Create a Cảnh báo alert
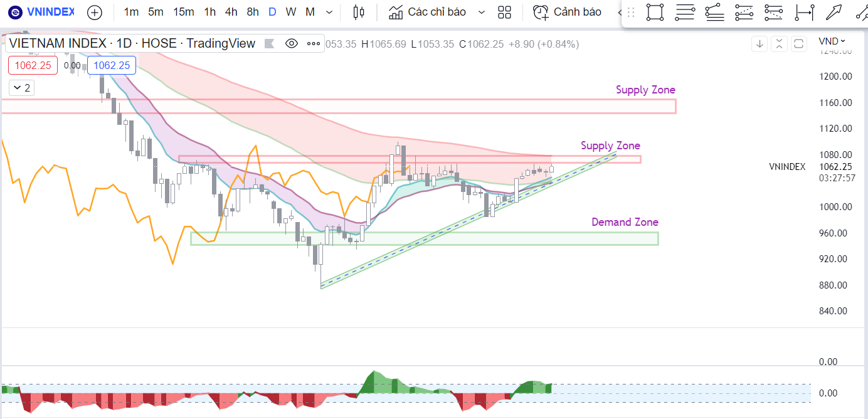 [567, 12]
